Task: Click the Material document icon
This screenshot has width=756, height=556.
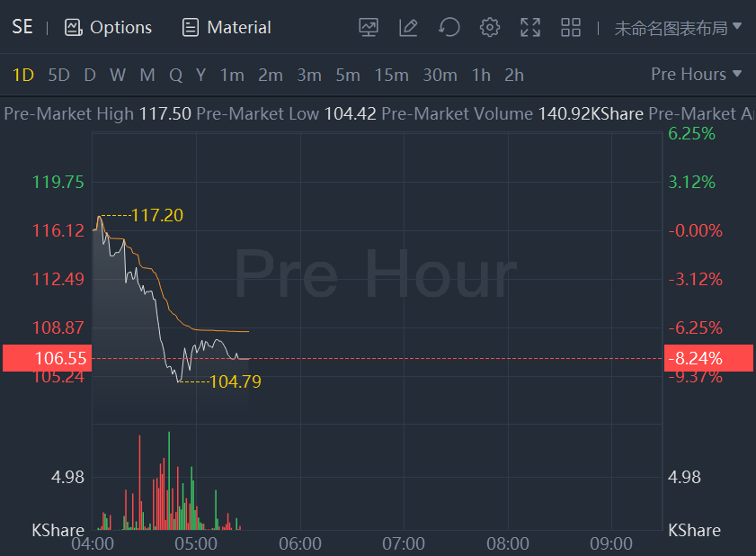Action: tap(190, 27)
